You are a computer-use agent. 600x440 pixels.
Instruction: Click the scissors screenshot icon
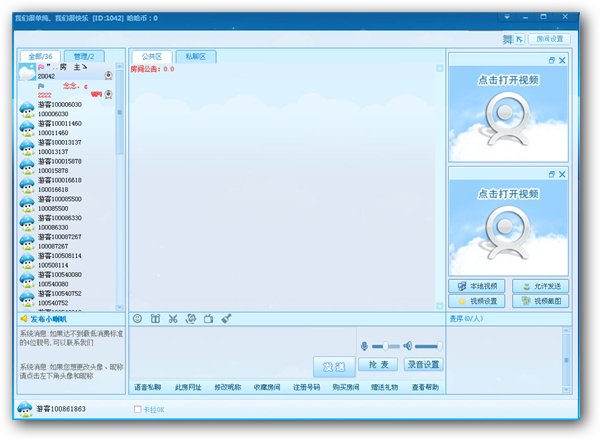click(173, 319)
